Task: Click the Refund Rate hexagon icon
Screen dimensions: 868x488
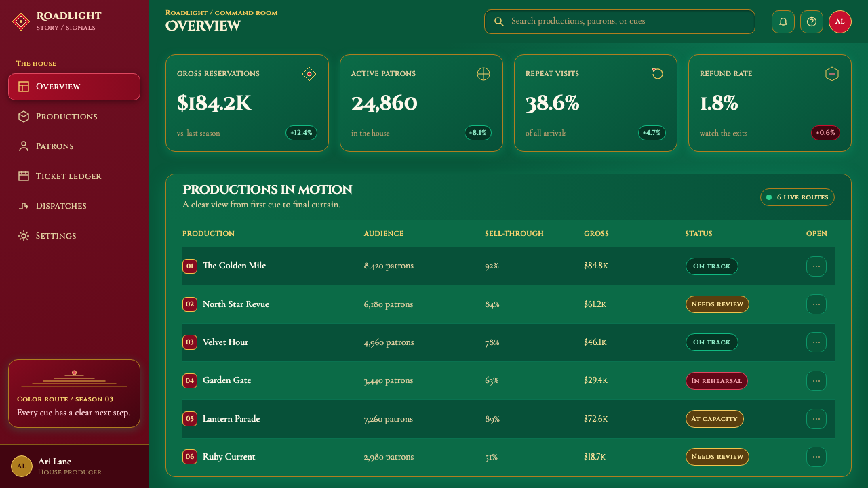Action: click(832, 74)
